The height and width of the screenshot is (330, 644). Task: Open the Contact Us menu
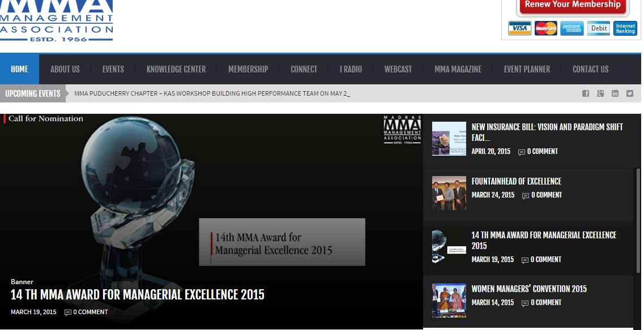point(591,69)
